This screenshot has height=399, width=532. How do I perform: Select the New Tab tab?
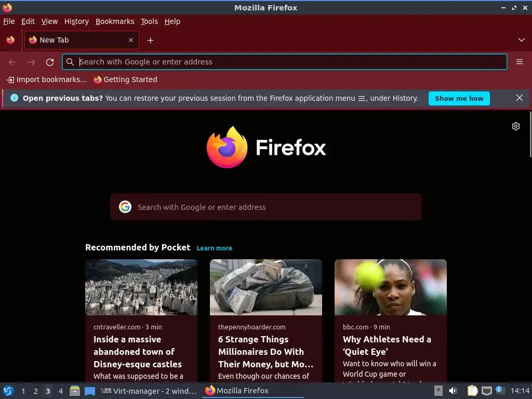pos(82,40)
